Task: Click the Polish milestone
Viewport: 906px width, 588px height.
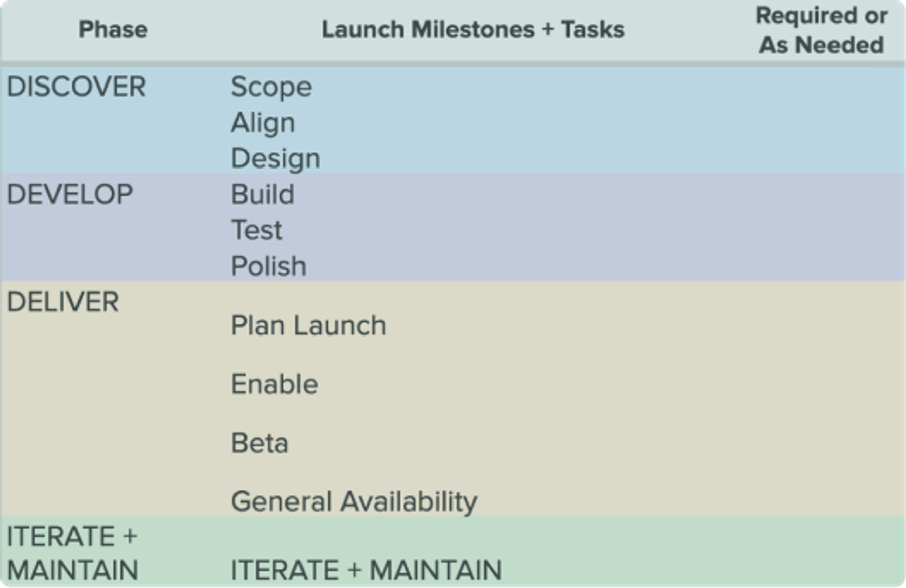Action: (x=268, y=266)
